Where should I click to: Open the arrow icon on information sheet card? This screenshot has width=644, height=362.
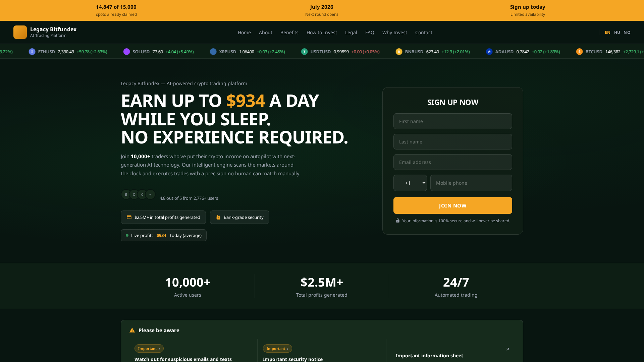pyautogui.click(x=507, y=349)
